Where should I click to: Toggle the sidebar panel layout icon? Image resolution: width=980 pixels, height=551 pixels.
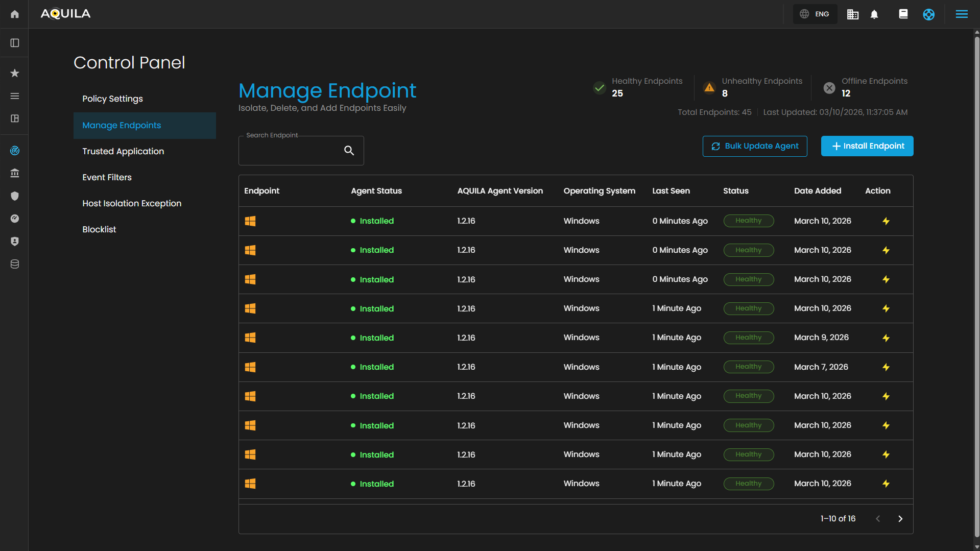(15, 43)
